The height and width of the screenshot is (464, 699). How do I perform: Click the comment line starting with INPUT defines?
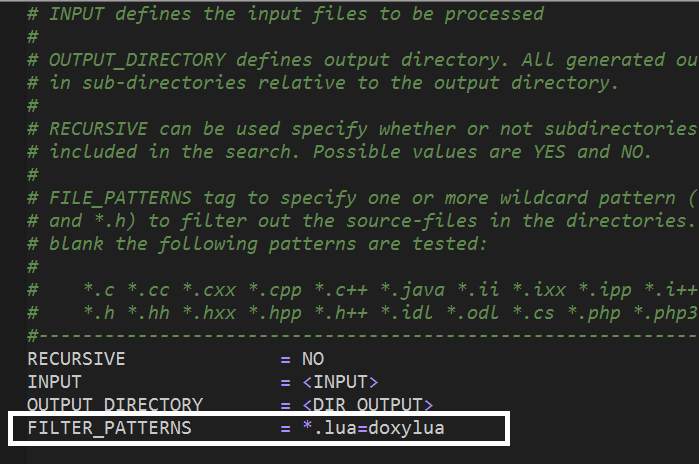tap(286, 14)
